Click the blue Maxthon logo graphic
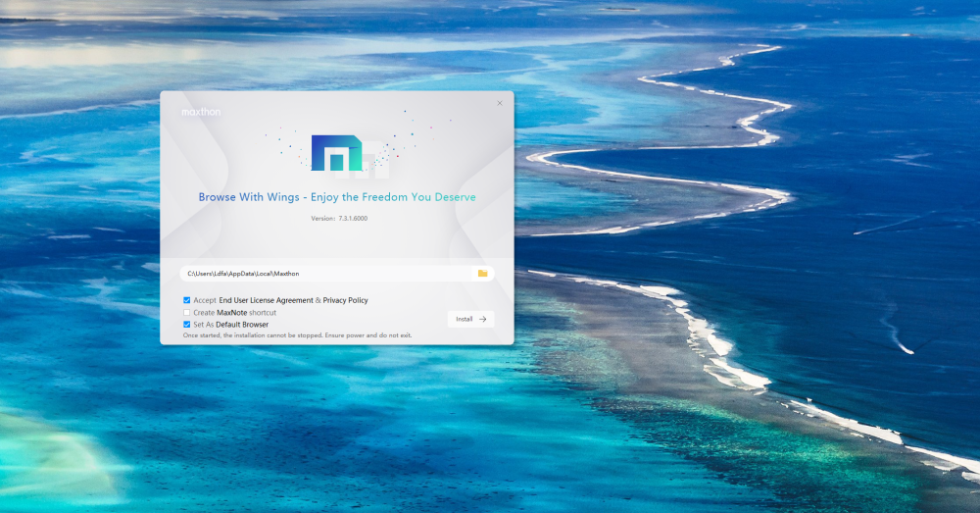Image resolution: width=980 pixels, height=513 pixels. pyautogui.click(x=335, y=154)
